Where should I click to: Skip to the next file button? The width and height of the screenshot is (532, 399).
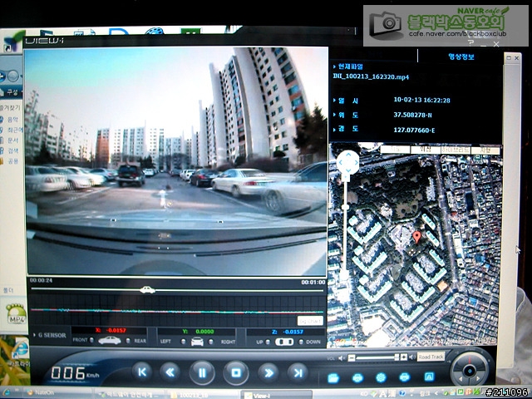click(x=298, y=373)
